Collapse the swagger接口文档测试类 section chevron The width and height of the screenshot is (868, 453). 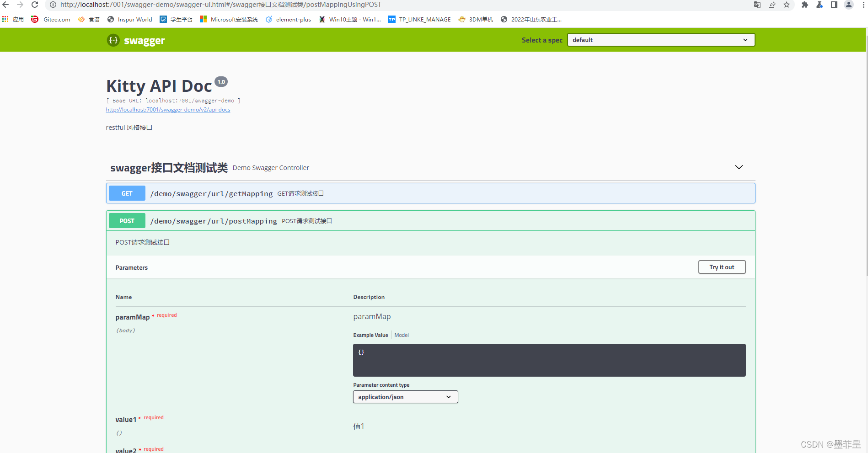(739, 167)
